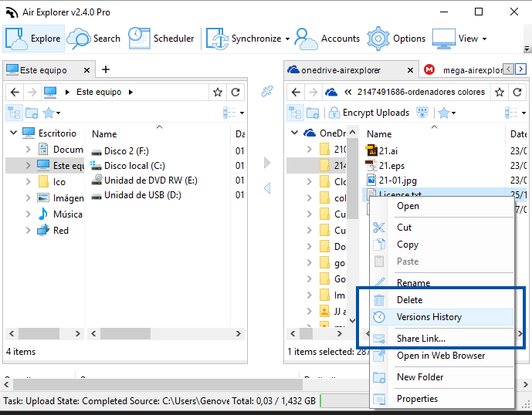Screen dimensions: 532x415
Task: Expand the Synchronize dropdown arrow
Action: [x=287, y=39]
